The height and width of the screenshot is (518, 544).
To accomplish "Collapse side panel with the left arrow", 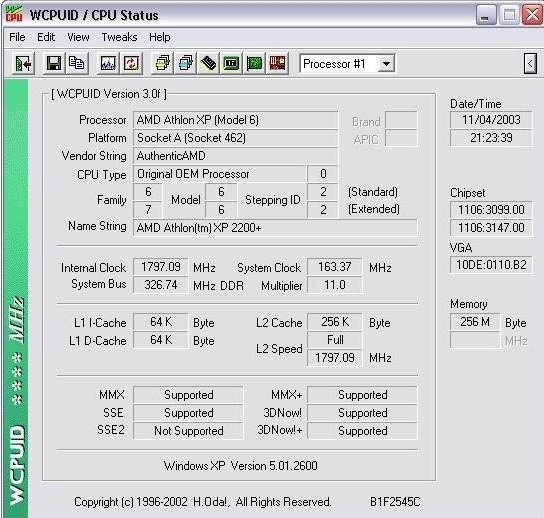I will coord(530,63).
